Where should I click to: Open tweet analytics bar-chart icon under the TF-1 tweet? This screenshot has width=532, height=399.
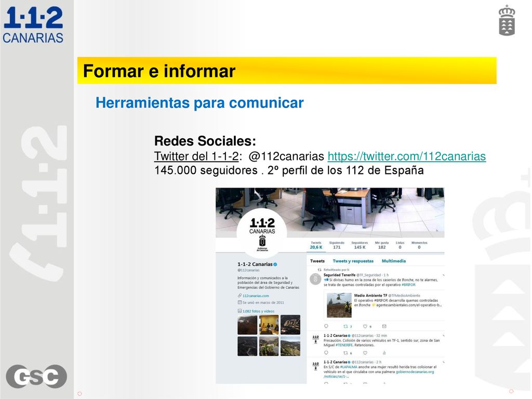tap(384, 353)
